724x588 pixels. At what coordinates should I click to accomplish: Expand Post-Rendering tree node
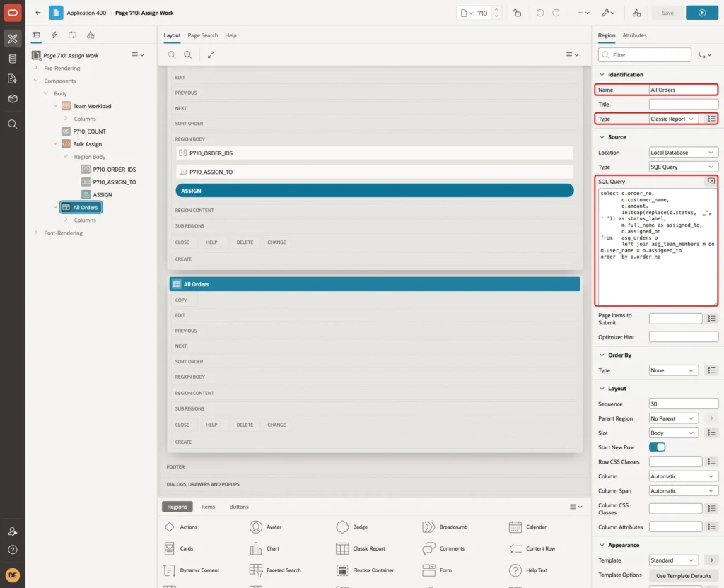click(x=36, y=233)
